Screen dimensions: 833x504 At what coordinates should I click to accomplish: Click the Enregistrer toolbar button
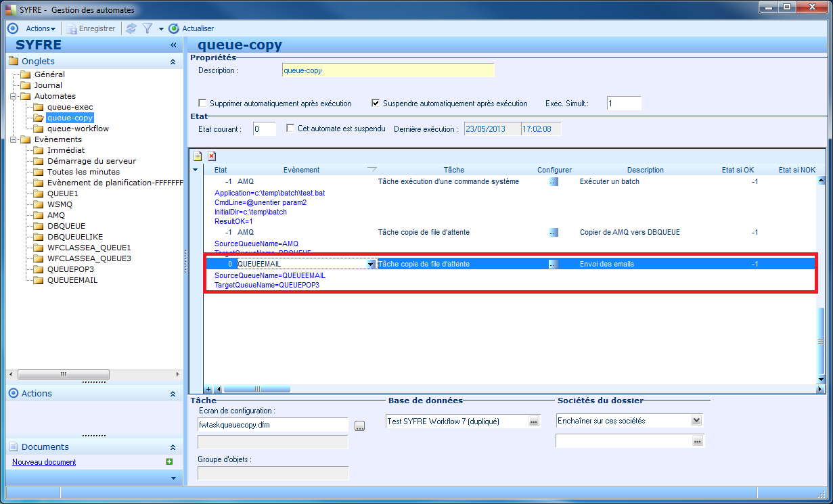coord(91,28)
